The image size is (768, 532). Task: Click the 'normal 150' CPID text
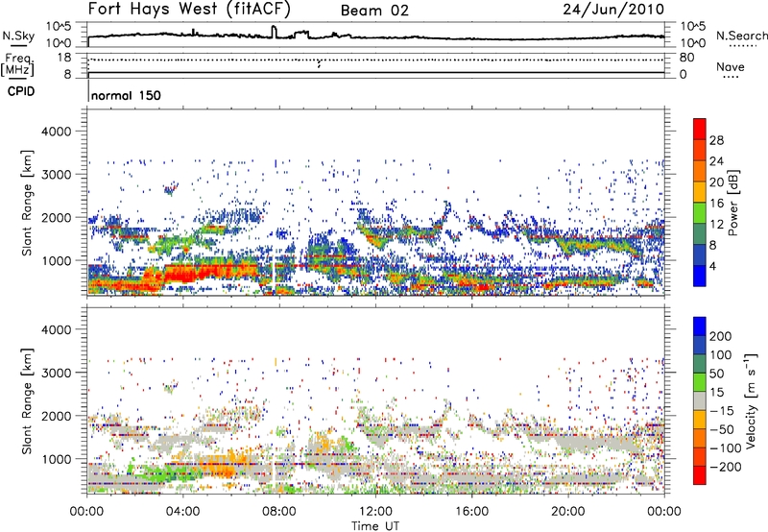click(126, 95)
